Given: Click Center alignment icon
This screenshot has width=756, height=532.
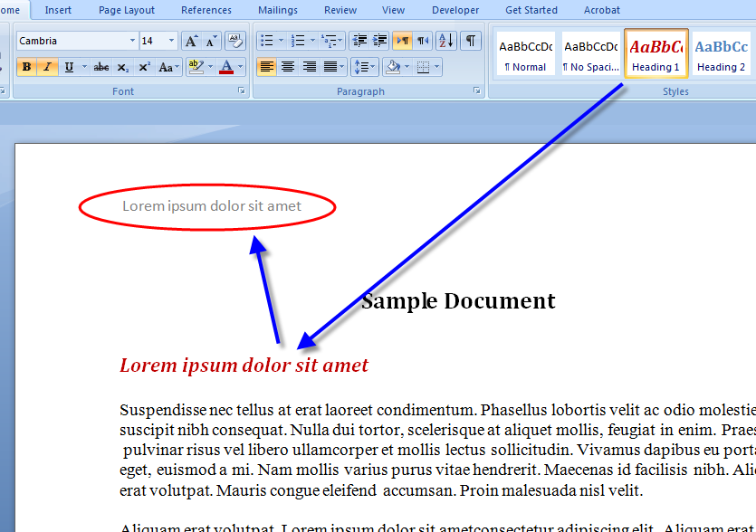Looking at the screenshot, I should pos(288,67).
